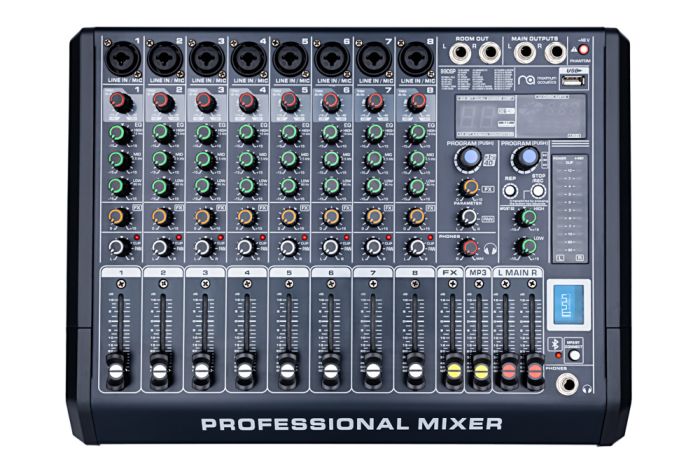Click channel 3 green high EQ knob

coord(203,133)
